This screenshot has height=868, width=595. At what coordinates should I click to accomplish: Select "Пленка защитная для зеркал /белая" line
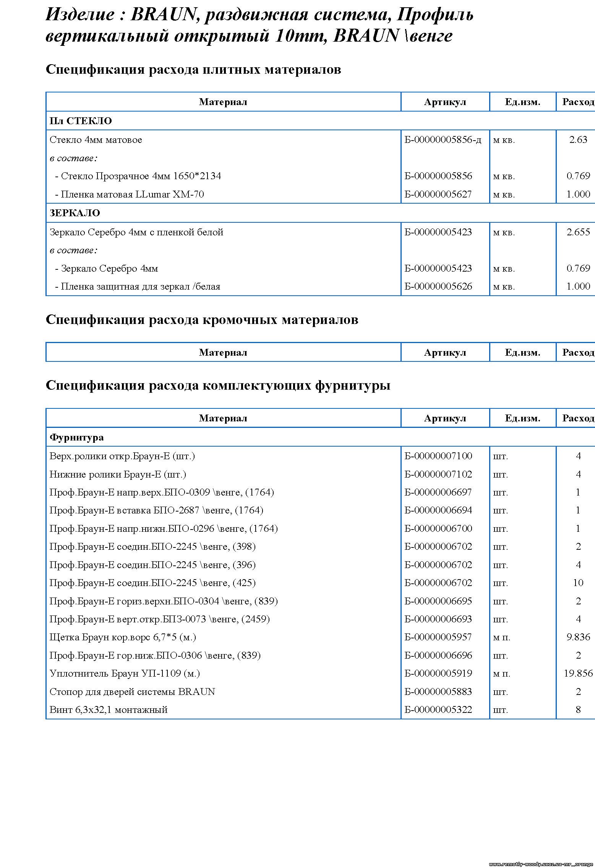coord(138,287)
